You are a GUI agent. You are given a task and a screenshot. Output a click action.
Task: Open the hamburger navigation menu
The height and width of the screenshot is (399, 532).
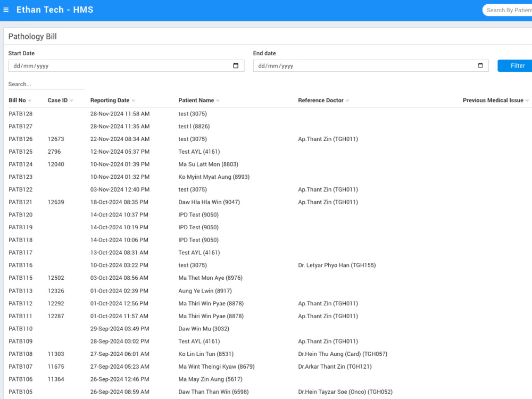tap(6, 10)
